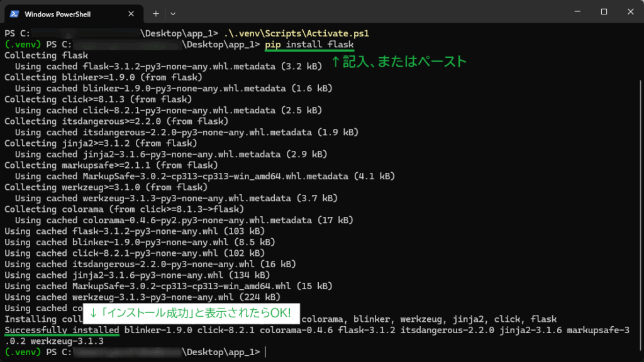644x362 pixels.
Task: Click the '.\.venv\Scripts\Activate.ps1' command text
Action: tap(296, 33)
